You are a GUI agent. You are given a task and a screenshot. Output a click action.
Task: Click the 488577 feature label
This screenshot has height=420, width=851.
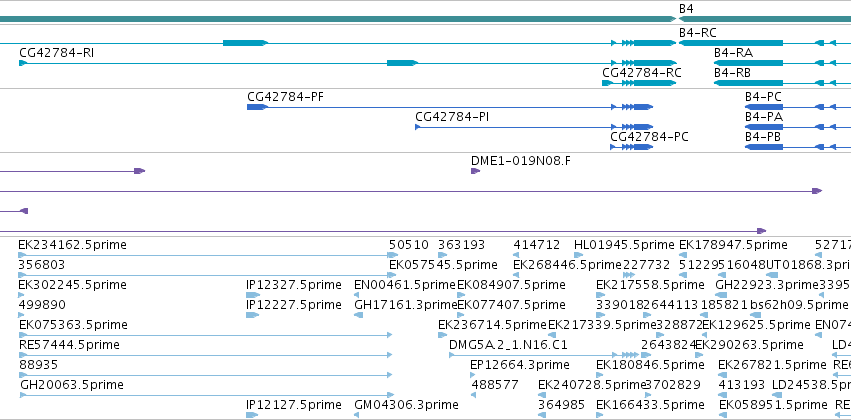(x=495, y=385)
